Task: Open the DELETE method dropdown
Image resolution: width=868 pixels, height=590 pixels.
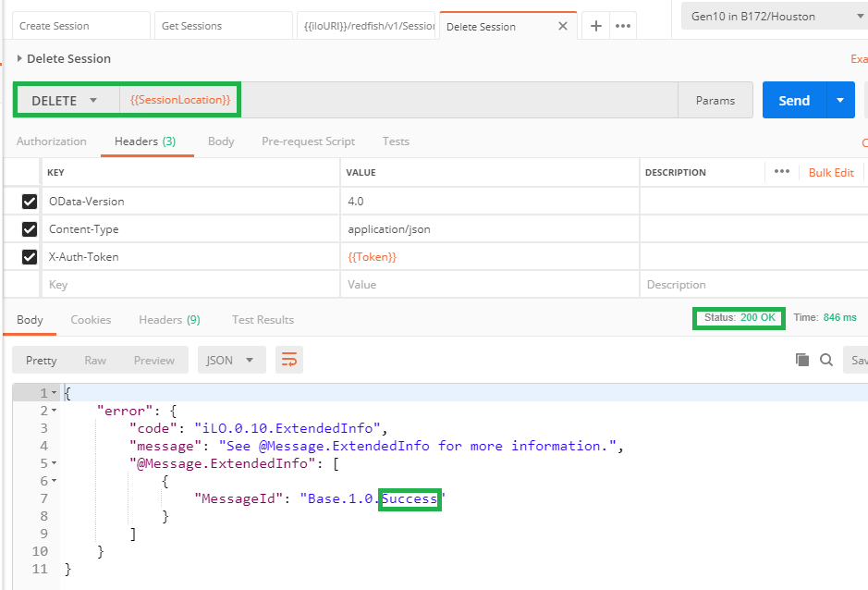Action: point(65,101)
